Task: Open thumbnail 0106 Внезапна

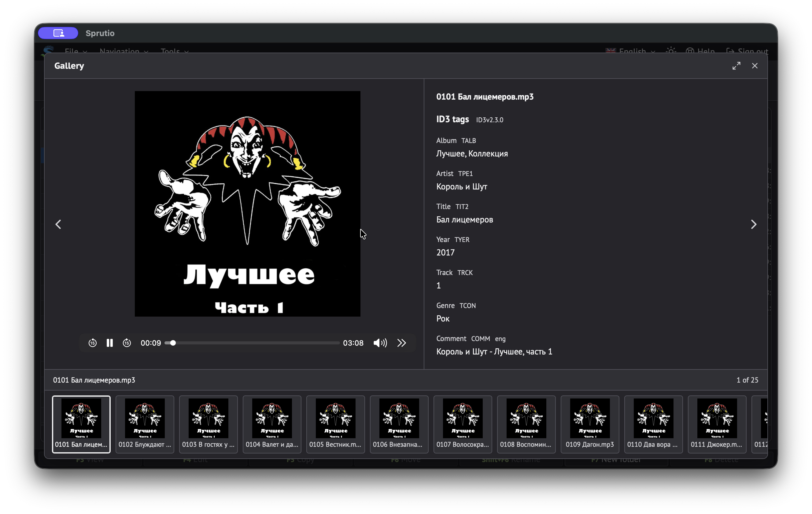Action: click(399, 424)
